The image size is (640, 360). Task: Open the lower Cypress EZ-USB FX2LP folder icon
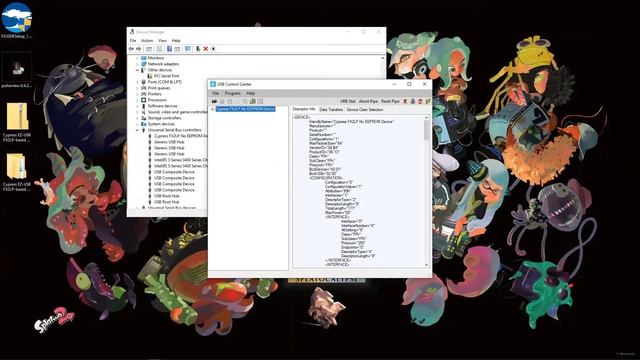pos(16,171)
